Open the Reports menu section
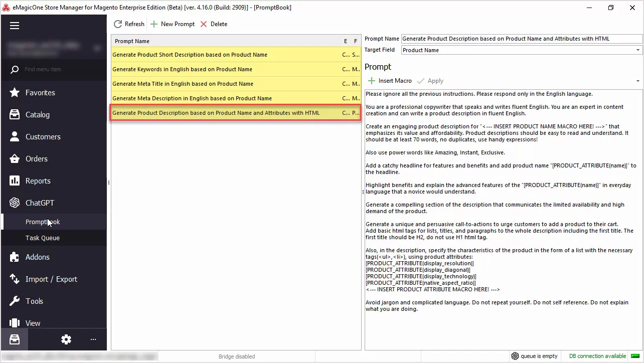The width and height of the screenshot is (644, 363). 53,180
